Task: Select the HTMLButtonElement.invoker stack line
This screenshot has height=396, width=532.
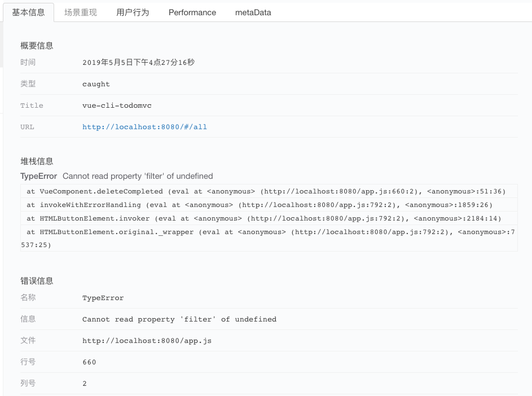Action: tap(269, 218)
